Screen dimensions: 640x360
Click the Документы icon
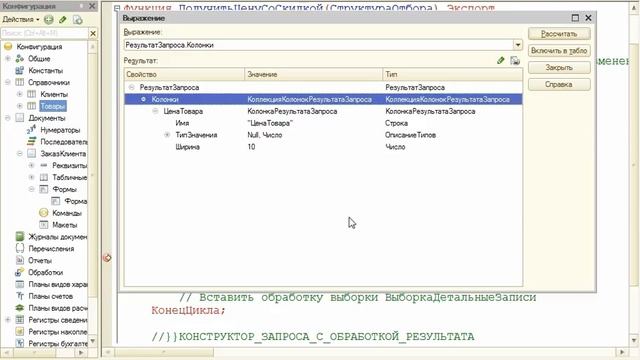click(20, 118)
